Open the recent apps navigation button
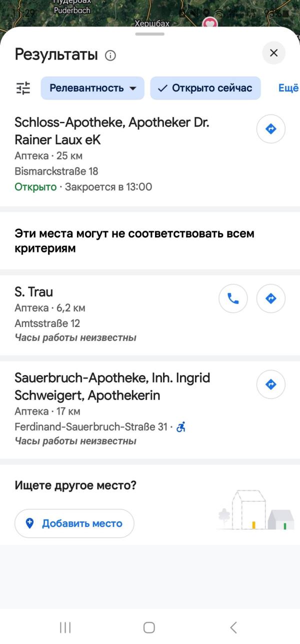The height and width of the screenshot is (644, 300). [x=65, y=627]
